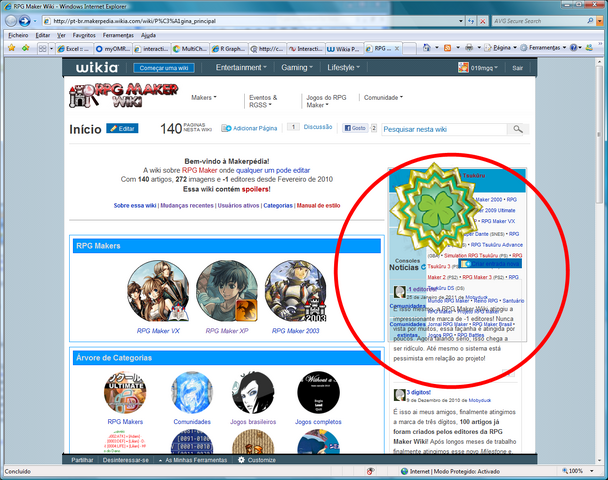The image size is (608, 480).
Task: Print the page with the printer icon
Action: (469, 48)
